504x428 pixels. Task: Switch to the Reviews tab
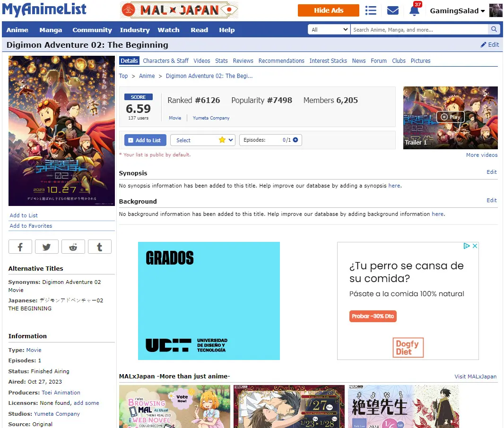point(243,60)
